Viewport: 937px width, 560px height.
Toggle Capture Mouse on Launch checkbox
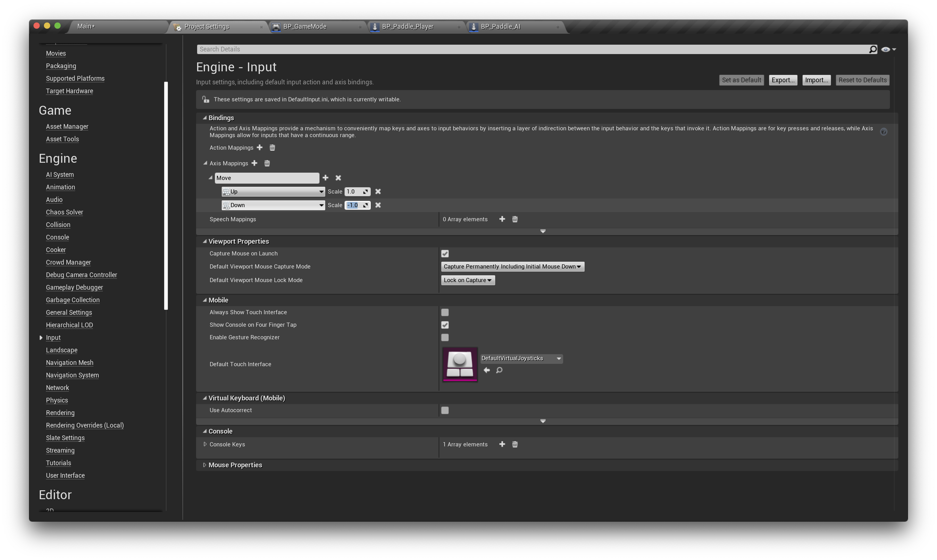click(x=445, y=254)
